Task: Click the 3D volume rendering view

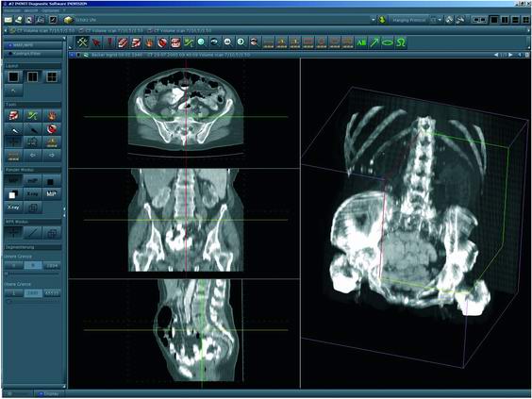Action: [x=415, y=224]
